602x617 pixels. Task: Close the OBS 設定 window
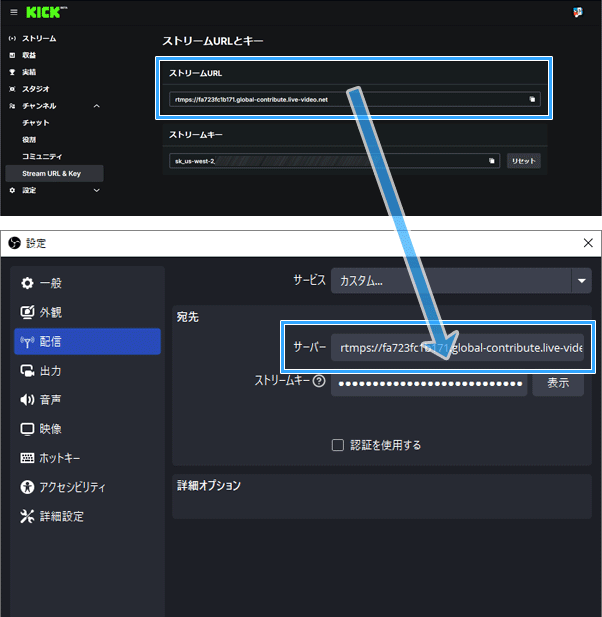[x=588, y=243]
